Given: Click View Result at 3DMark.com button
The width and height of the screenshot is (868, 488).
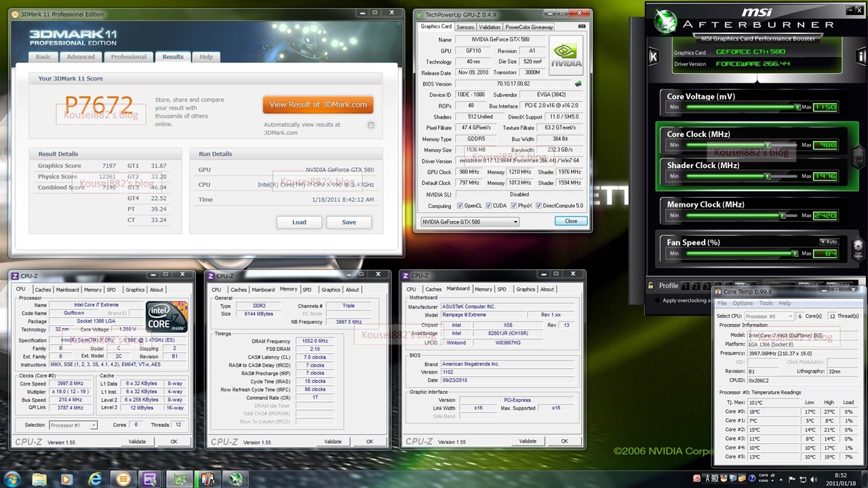Looking at the screenshot, I should pos(318,104).
